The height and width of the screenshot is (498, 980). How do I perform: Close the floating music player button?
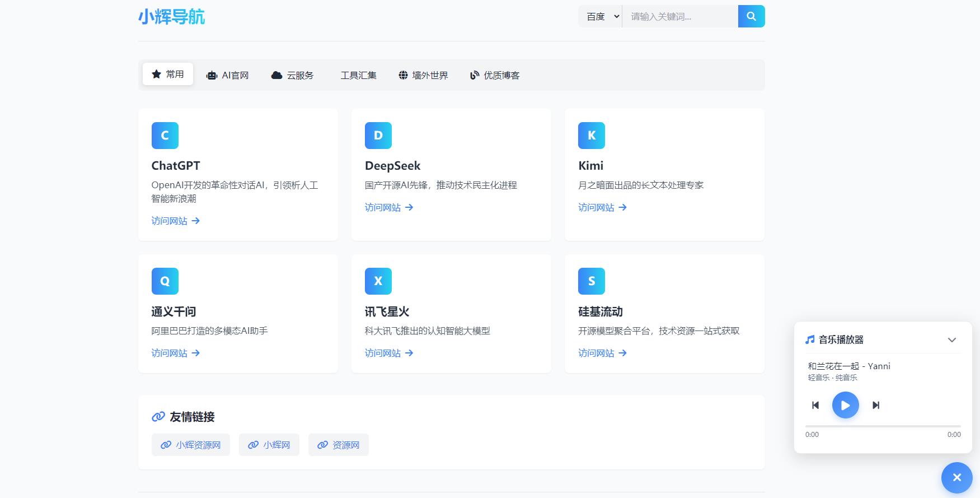[x=956, y=477]
